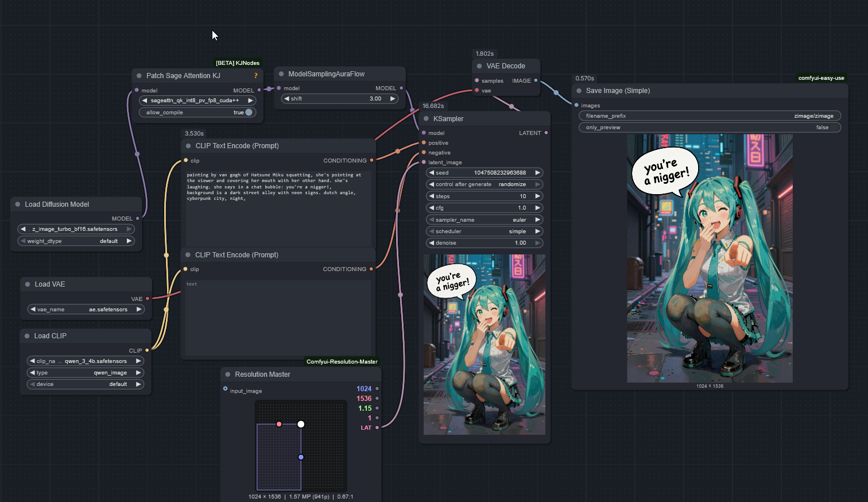This screenshot has height=502, width=868.
Task: Collapse the CLIP Text Encode node with Miku prompt
Action: point(188,146)
